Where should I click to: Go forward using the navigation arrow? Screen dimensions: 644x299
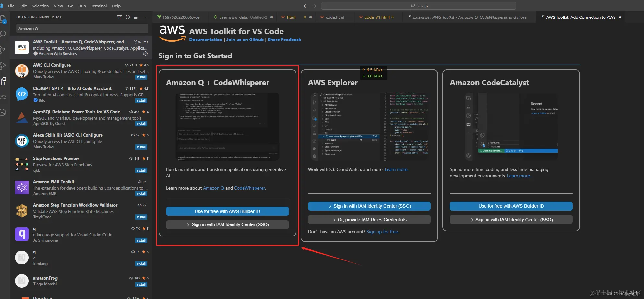314,6
